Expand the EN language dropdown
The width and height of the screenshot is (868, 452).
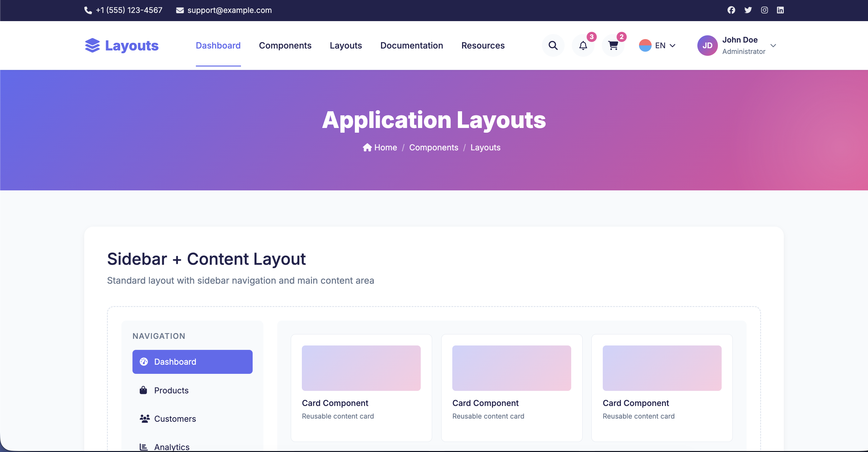657,45
